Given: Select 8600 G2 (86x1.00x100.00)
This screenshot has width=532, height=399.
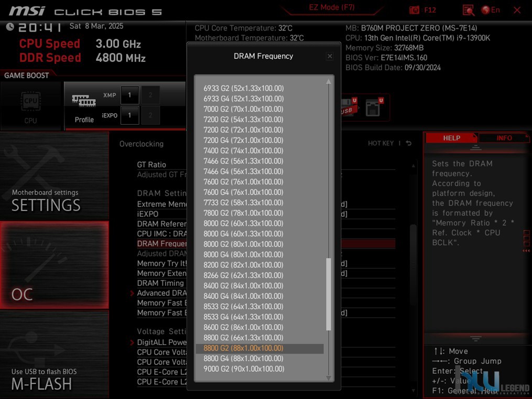Looking at the screenshot, I should (243, 327).
